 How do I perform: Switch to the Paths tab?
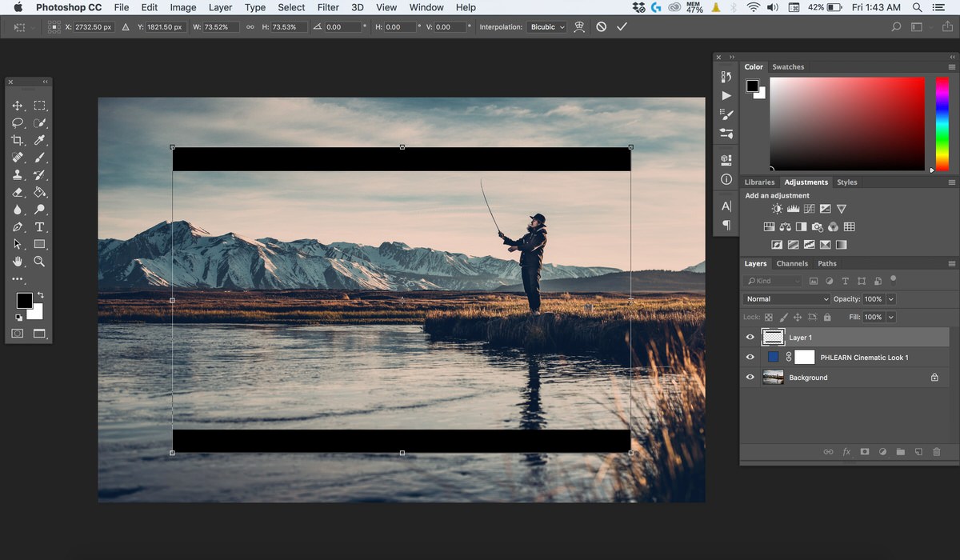click(827, 263)
